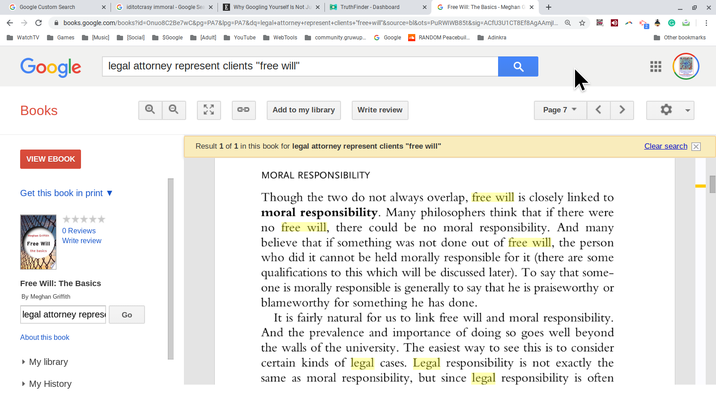This screenshot has height=403, width=716.
Task: Click VIEW EBOOK button
Action: coord(51,159)
